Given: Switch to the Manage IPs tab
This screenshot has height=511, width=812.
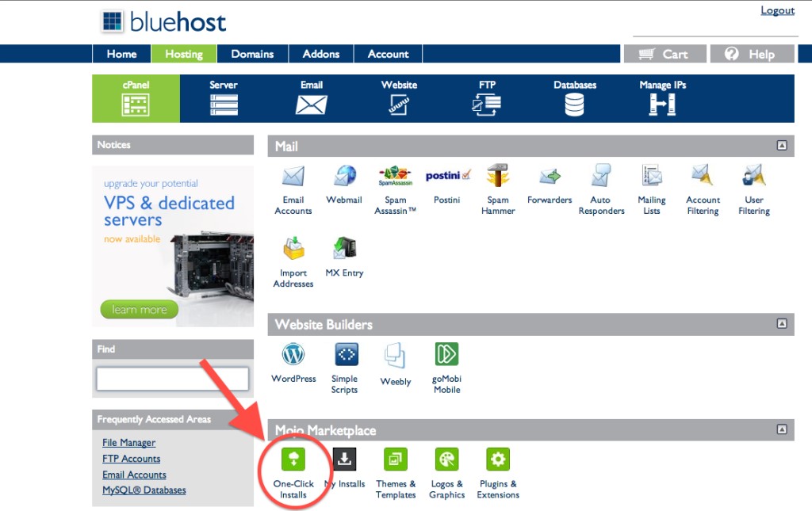Looking at the screenshot, I should coord(662,98).
